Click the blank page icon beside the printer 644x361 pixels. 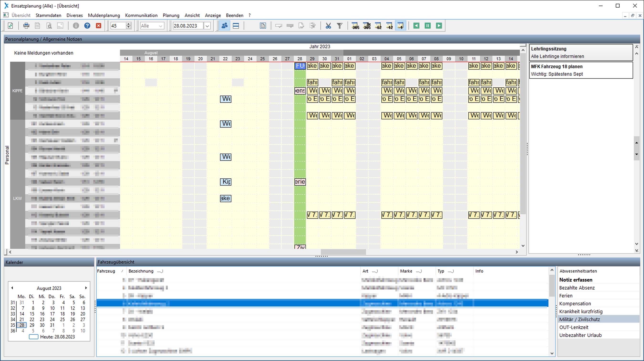(37, 26)
